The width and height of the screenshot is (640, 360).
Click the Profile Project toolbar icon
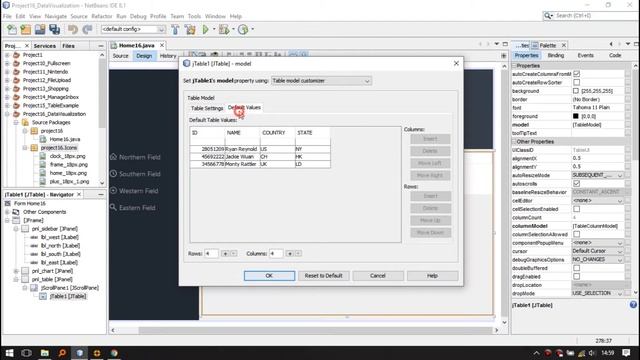(243, 29)
